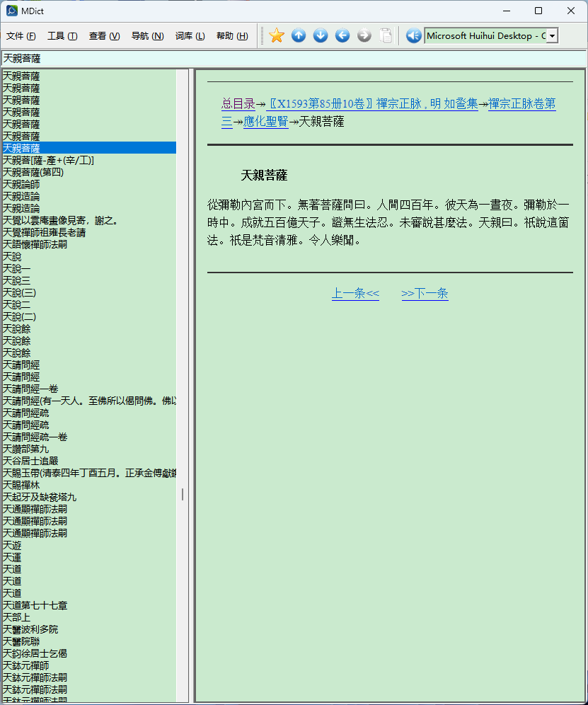Go back using the left arrow icon

coord(342,35)
